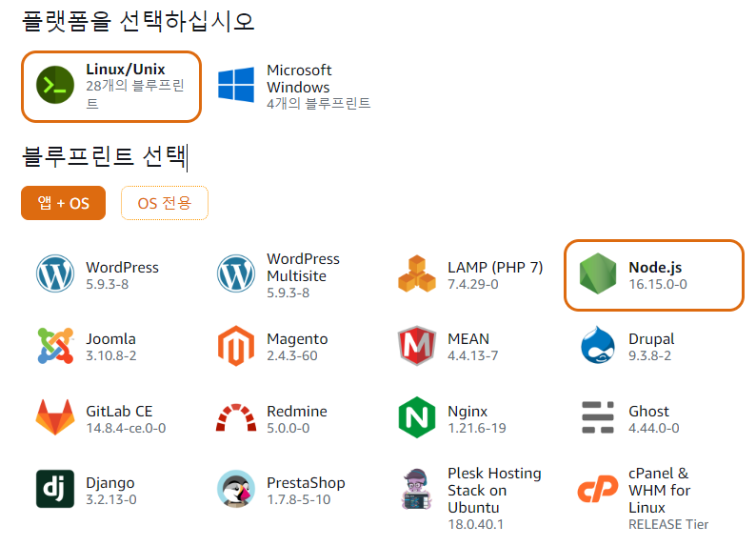Click the Drupal blueprint name
The height and width of the screenshot is (546, 756).
coord(651,339)
